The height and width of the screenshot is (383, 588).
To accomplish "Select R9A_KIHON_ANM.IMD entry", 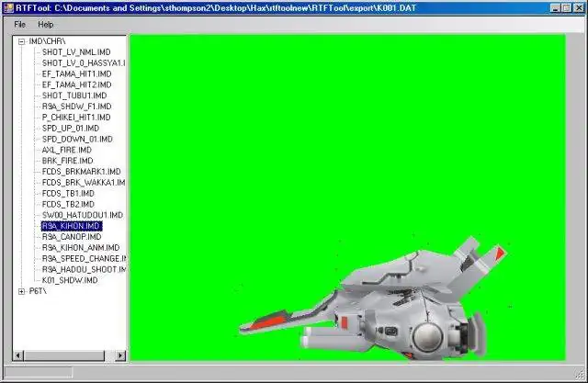I will [x=81, y=248].
